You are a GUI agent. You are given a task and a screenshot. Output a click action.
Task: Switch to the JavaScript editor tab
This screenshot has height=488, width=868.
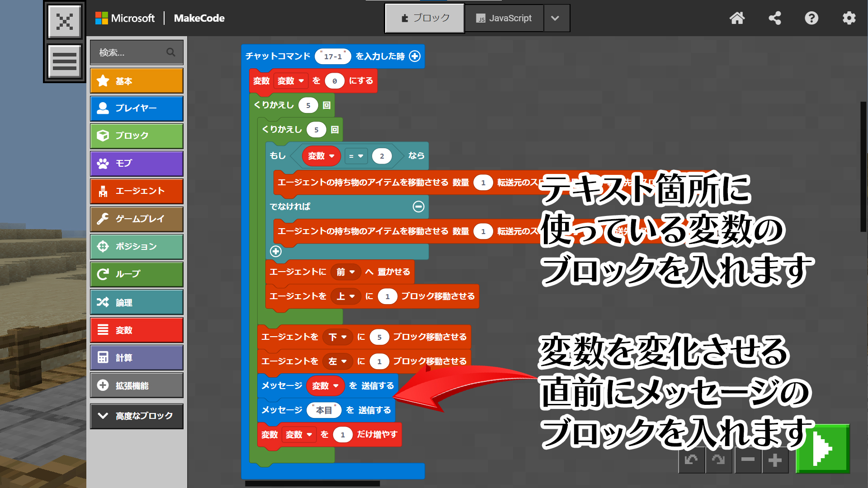(x=504, y=18)
